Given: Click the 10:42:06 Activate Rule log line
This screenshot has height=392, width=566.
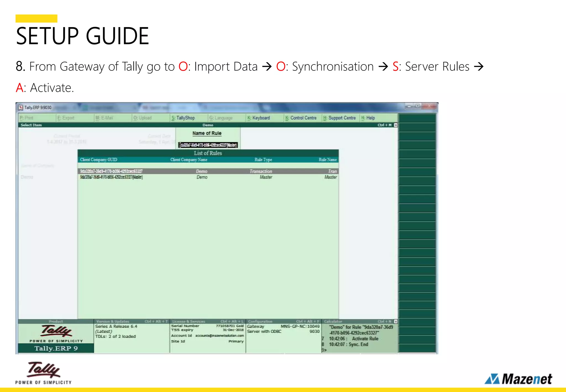Looking at the screenshot, I should pyautogui.click(x=350, y=339).
